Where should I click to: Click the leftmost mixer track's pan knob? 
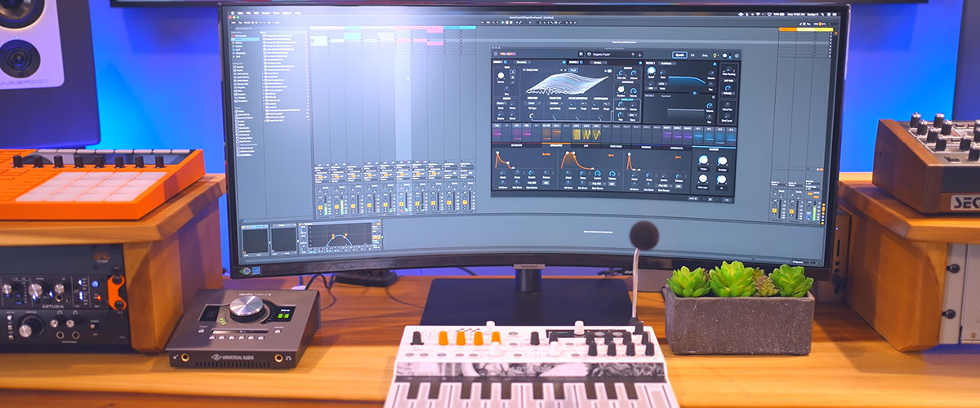[x=320, y=202]
